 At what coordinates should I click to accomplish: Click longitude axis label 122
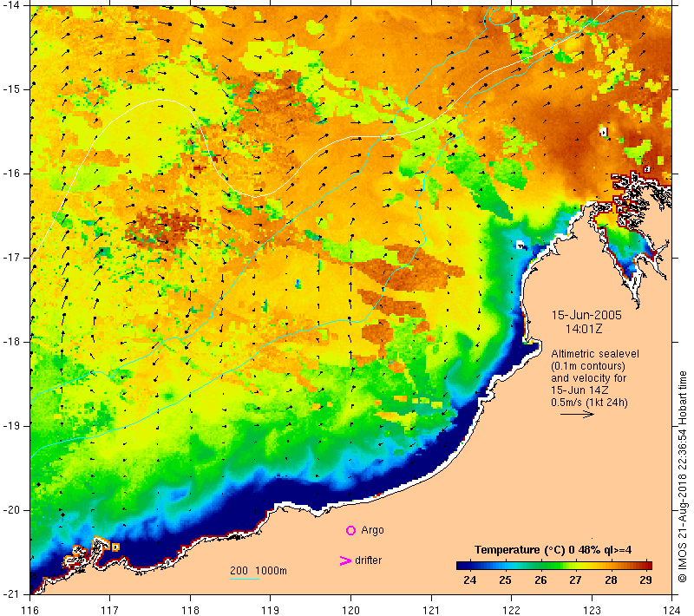pos(511,610)
